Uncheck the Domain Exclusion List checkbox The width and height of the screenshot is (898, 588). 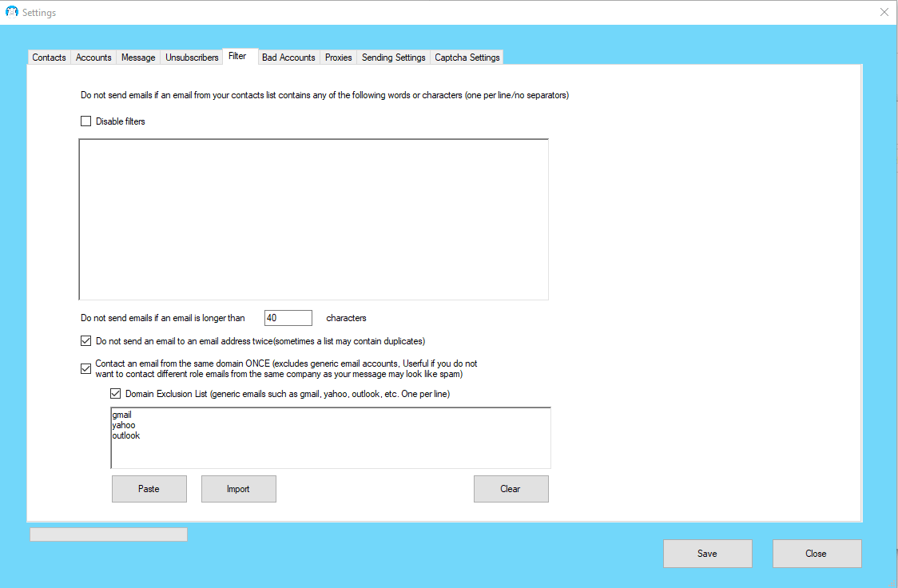coord(116,394)
